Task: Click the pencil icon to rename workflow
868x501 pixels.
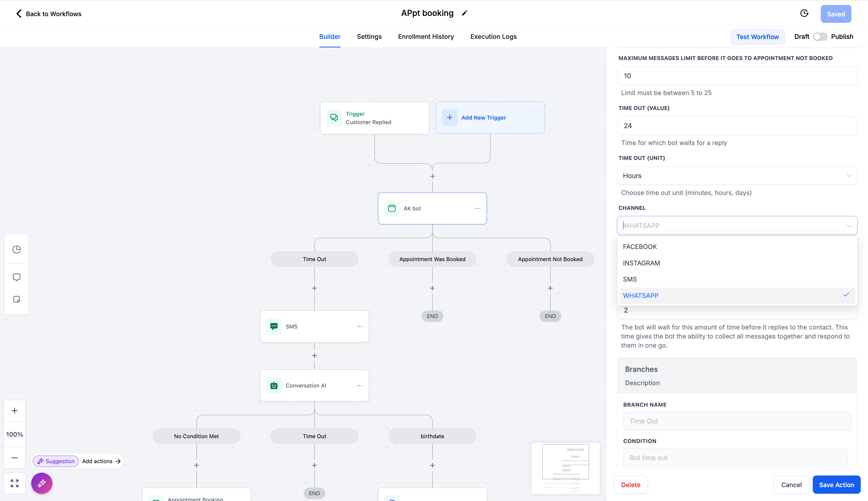Action: point(464,13)
